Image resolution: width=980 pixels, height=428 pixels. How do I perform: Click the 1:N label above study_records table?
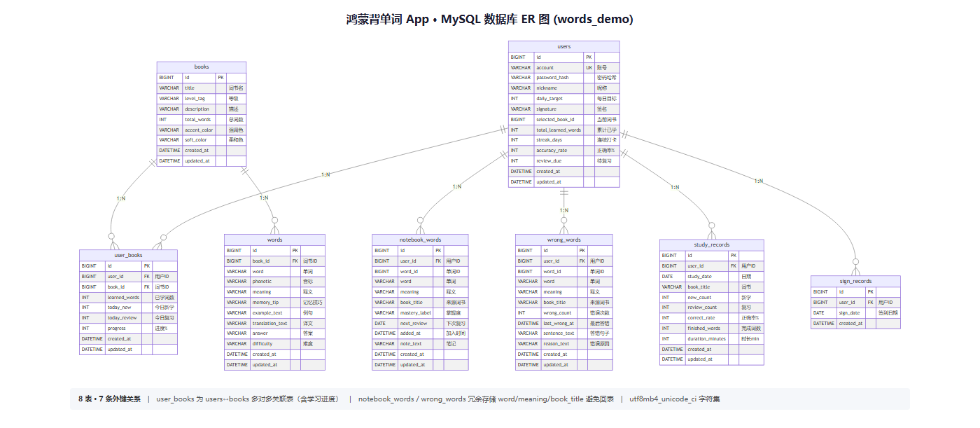coord(674,187)
